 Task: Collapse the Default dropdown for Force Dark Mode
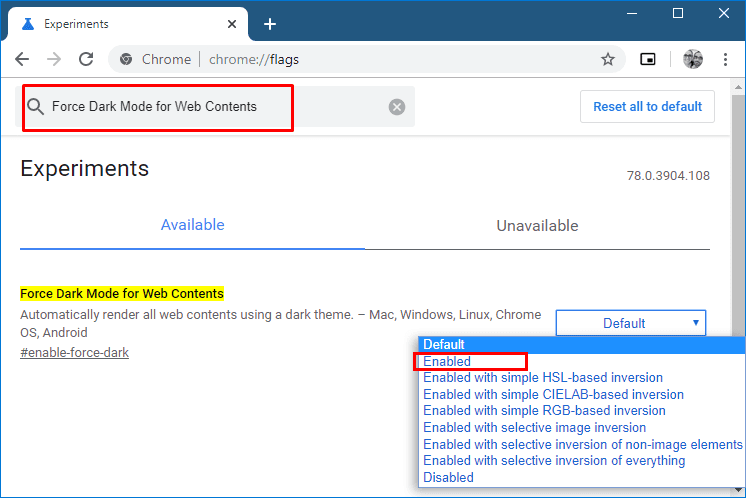pos(631,323)
